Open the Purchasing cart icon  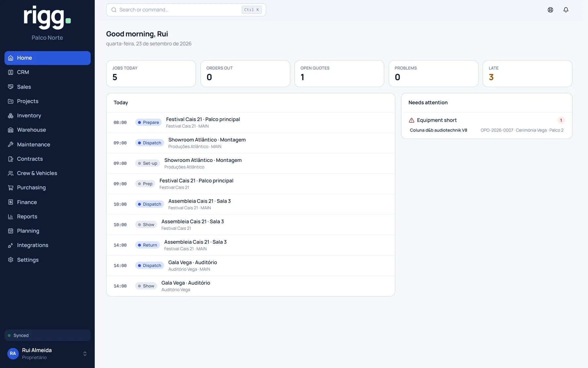pos(11,188)
